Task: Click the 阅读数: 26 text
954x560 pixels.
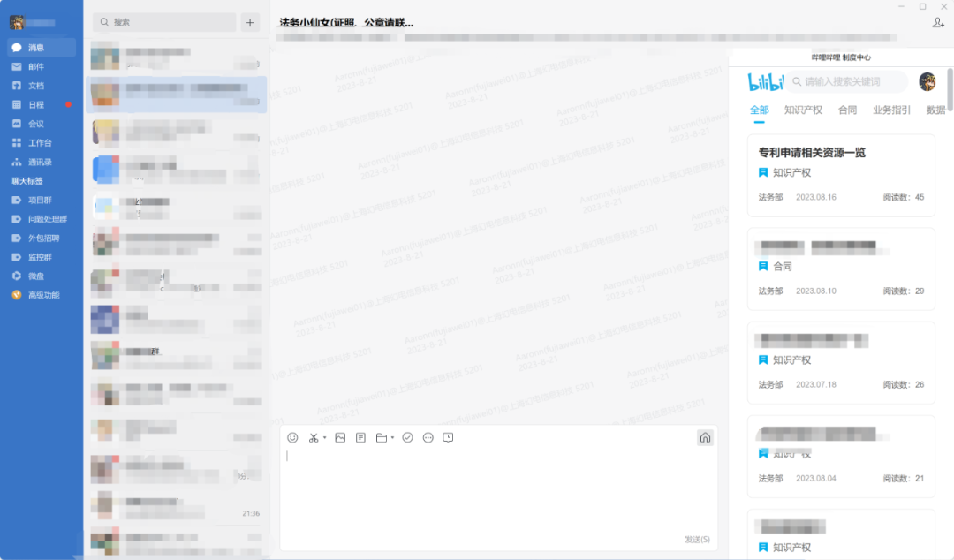Action: [x=904, y=385]
